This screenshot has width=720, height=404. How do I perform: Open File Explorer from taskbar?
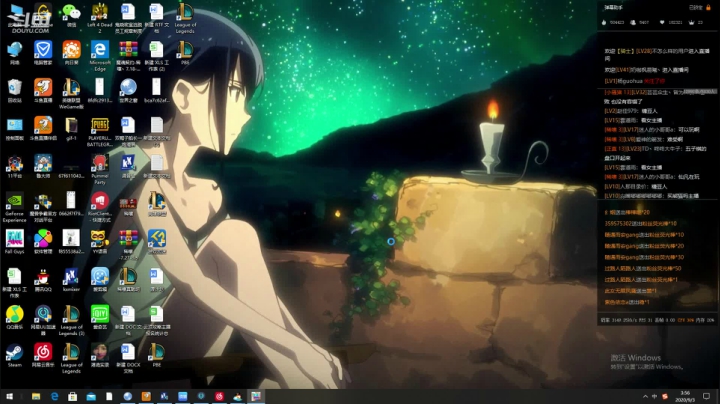tap(36, 396)
